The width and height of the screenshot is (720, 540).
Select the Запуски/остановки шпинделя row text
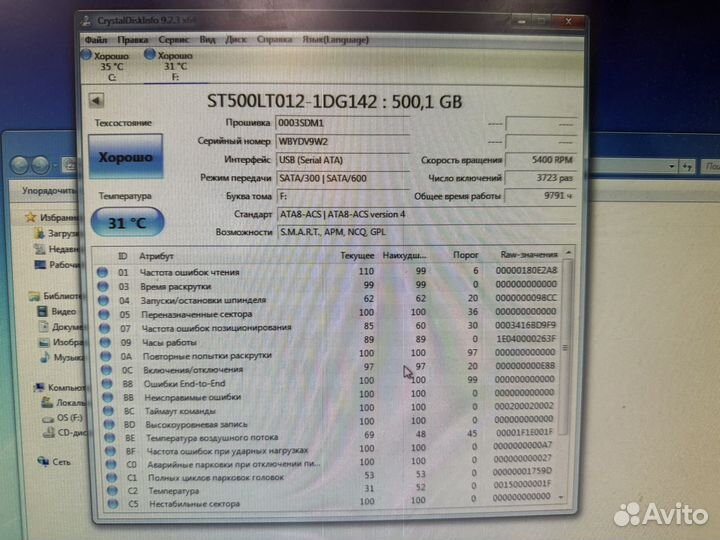tap(203, 300)
